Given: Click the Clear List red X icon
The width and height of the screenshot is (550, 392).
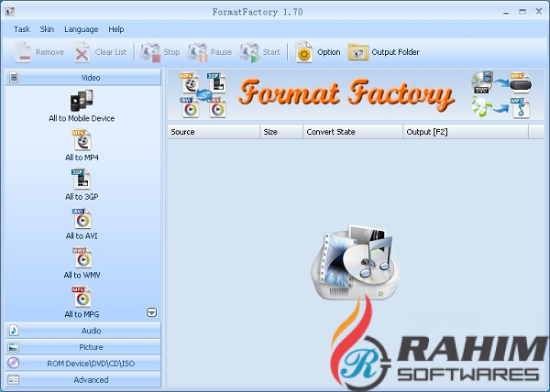Looking at the screenshot, I should [82, 52].
